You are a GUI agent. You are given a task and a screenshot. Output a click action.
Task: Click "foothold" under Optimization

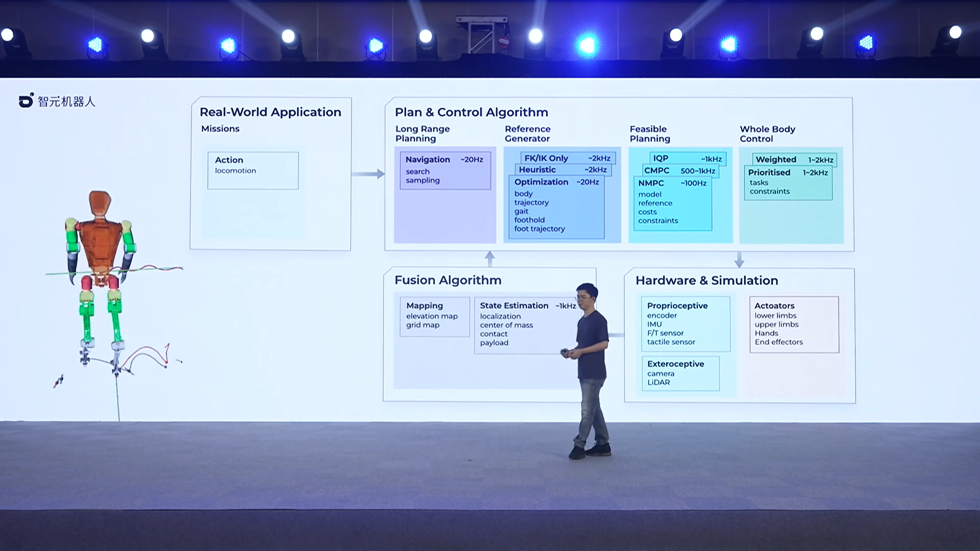coord(529,220)
